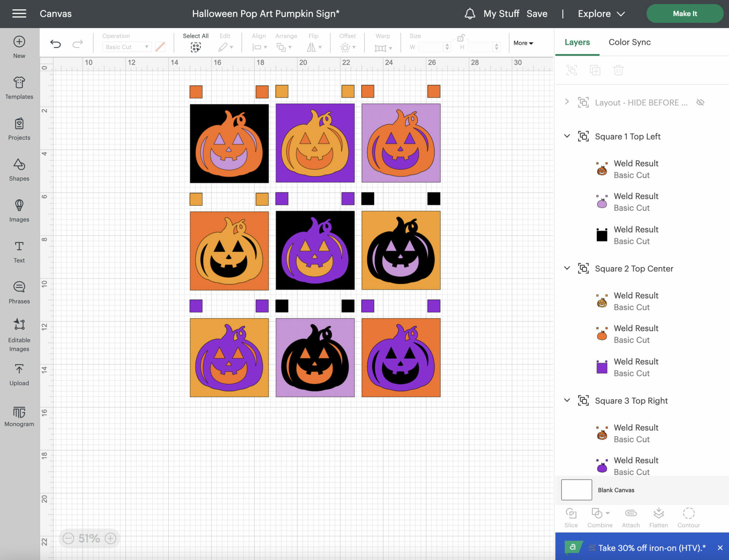Click Save in the header

click(x=537, y=14)
